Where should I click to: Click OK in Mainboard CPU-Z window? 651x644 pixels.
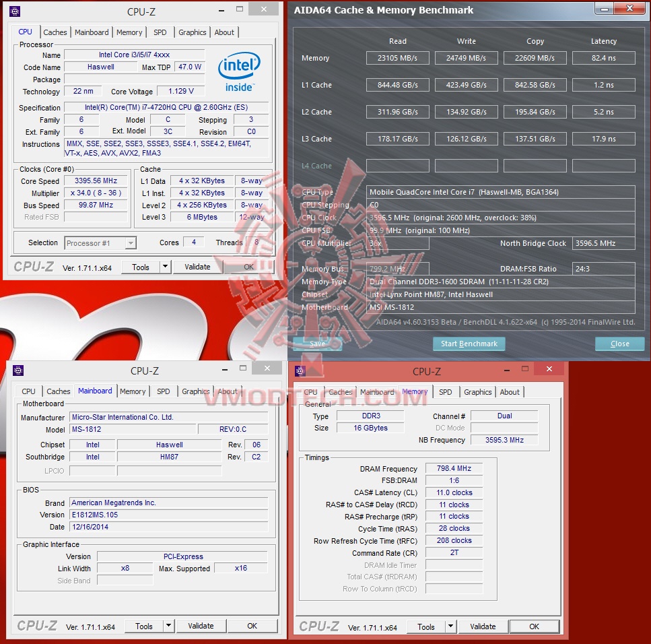[x=252, y=626]
